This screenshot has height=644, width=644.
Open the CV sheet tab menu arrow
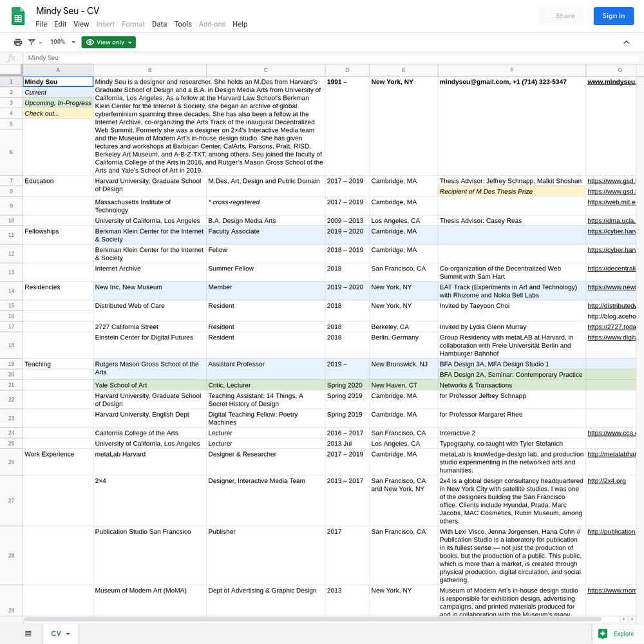pos(68,634)
